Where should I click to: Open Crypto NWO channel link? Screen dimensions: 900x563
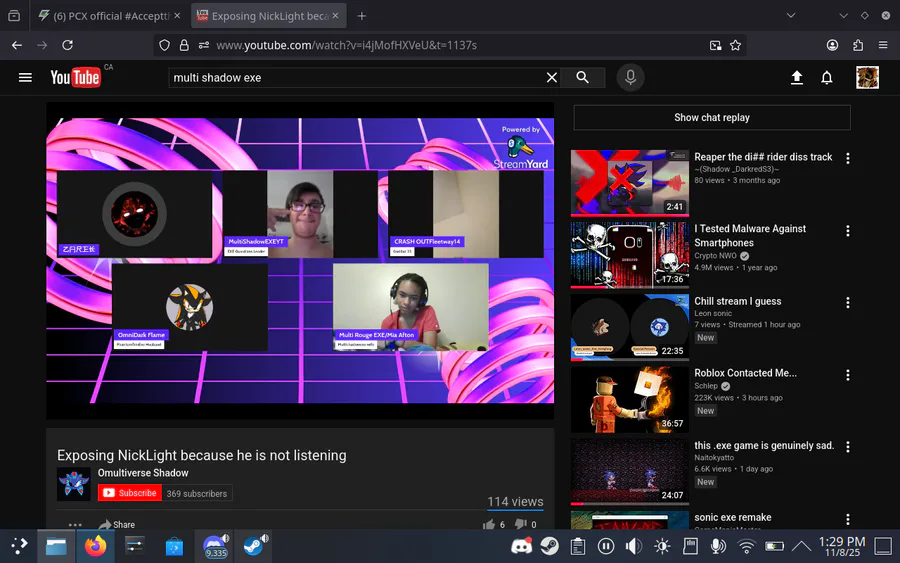715,256
